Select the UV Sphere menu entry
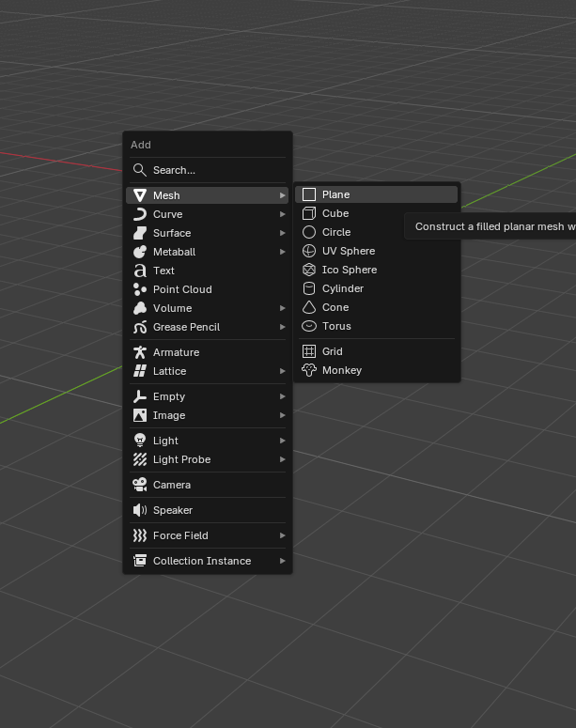 tap(376, 251)
